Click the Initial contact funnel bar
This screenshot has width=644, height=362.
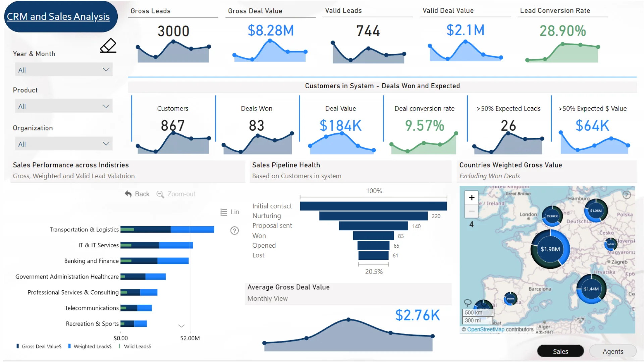coord(373,206)
